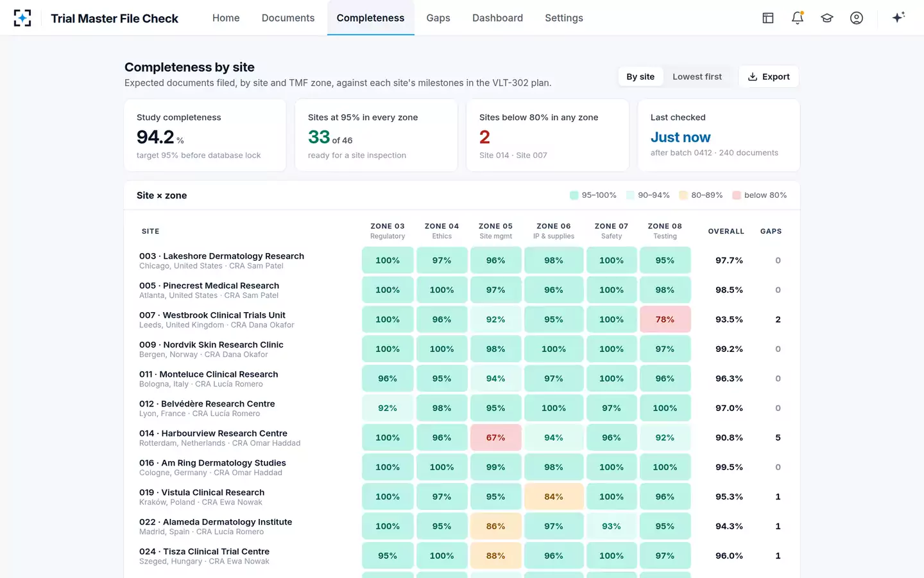Open site 009 · Nordvik Skin Research Clinic

click(x=211, y=345)
